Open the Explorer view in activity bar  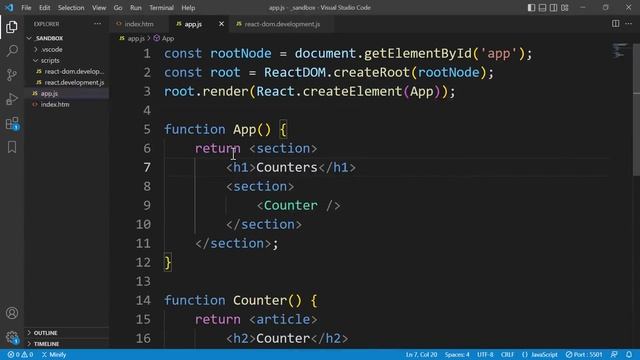coord(12,27)
